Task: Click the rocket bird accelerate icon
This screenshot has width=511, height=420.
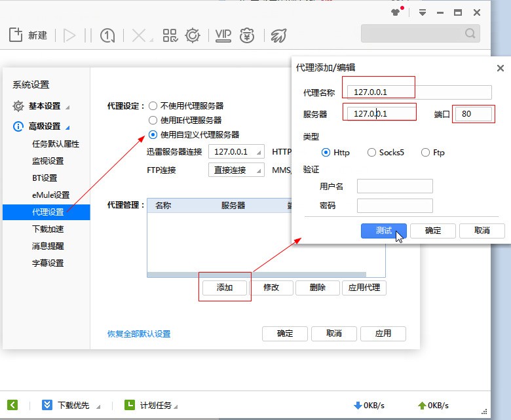Action: (278, 35)
